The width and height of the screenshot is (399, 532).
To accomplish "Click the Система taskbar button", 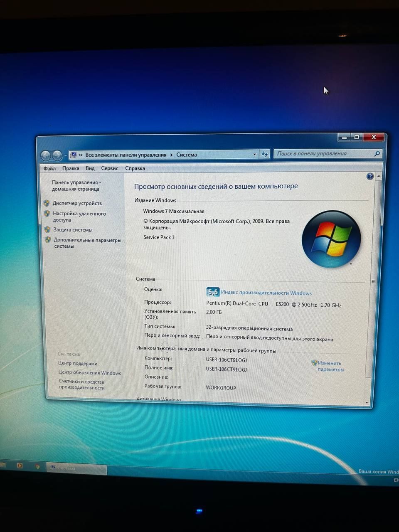I will [x=76, y=468].
